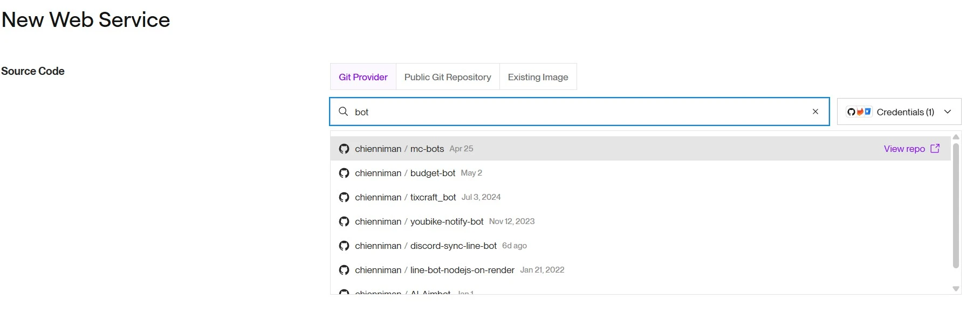Select the Git Provider tab
The height and width of the screenshot is (327, 980).
point(363,77)
